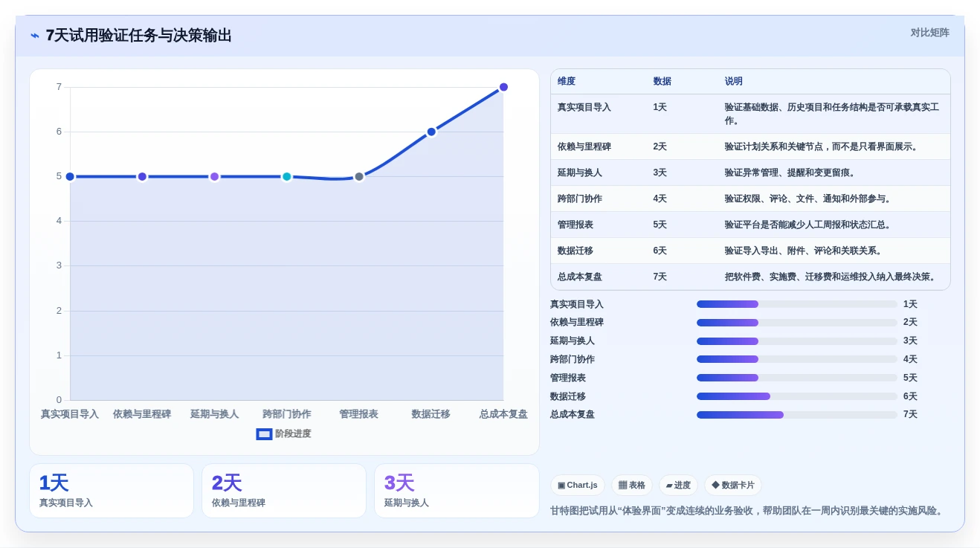Click the description starting 验证导入导出、附件
The image size is (980, 548).
click(x=805, y=251)
